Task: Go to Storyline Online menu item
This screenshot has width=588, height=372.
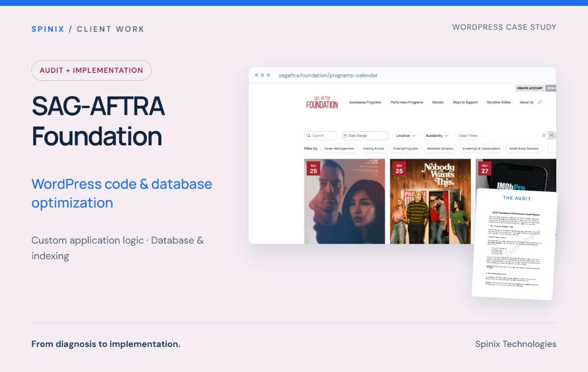Action: (498, 102)
